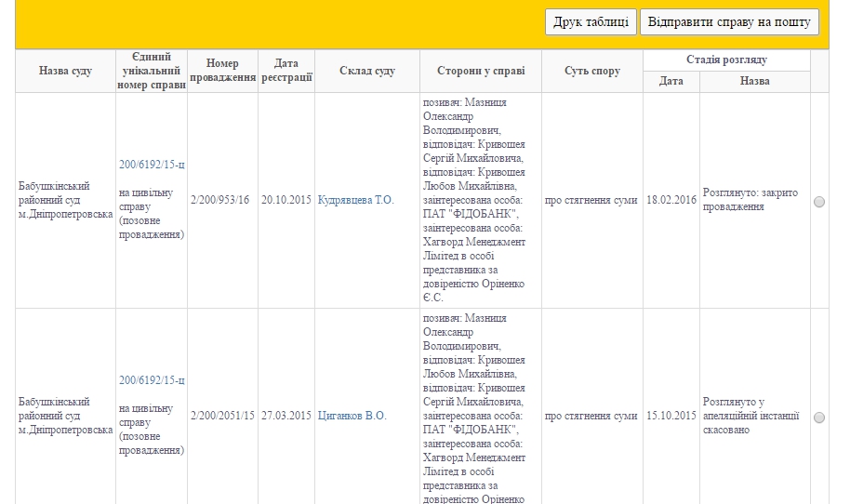Select radio button for proceeding 2/200/2051/15
850x504 pixels.
tap(819, 418)
